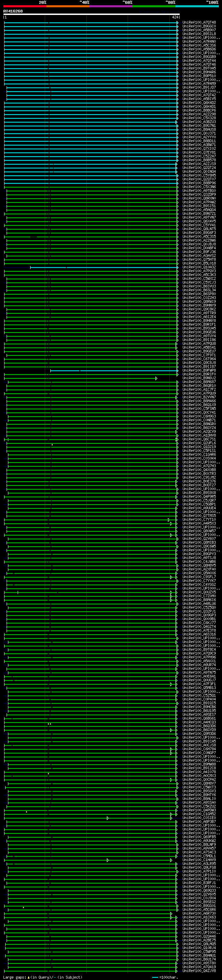Select the UniRef100_A2YYY0 label
Image resolution: width=222 pixels, height=980 pixels.
click(x=199, y=137)
